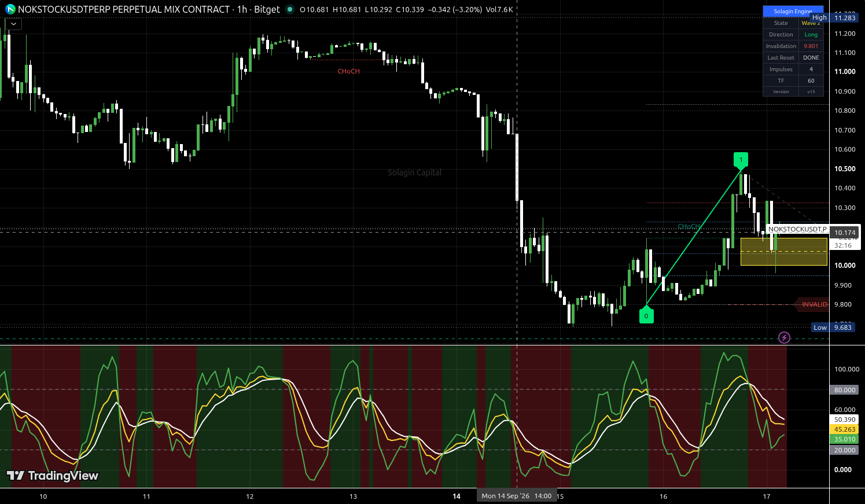Click the NOKSTOCKUSDT.P price line label
The height and width of the screenshot is (504, 865).
coord(797,229)
